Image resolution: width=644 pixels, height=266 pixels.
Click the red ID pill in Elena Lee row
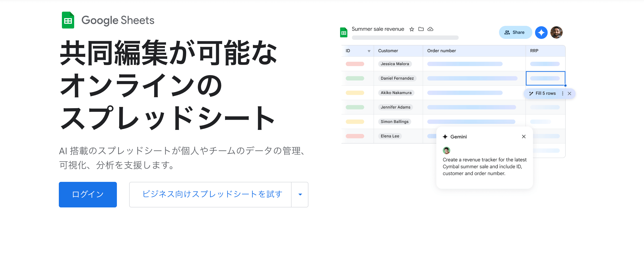(355, 136)
